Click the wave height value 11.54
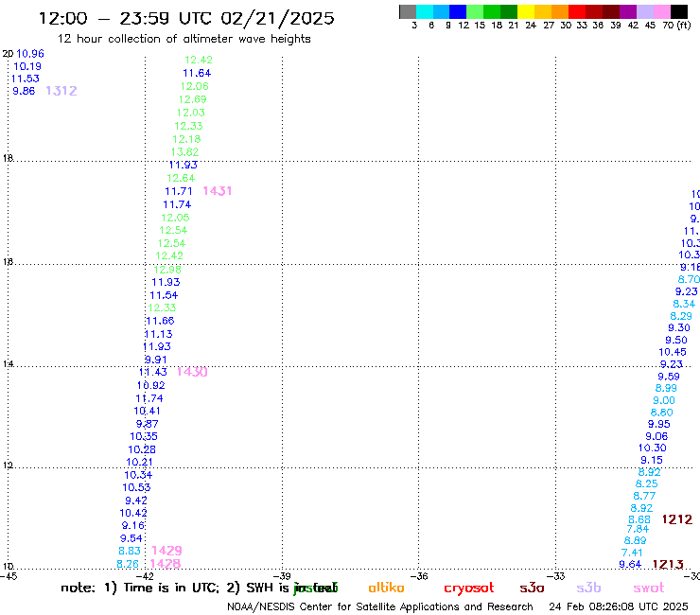The width and height of the screenshot is (700, 615). point(164,295)
